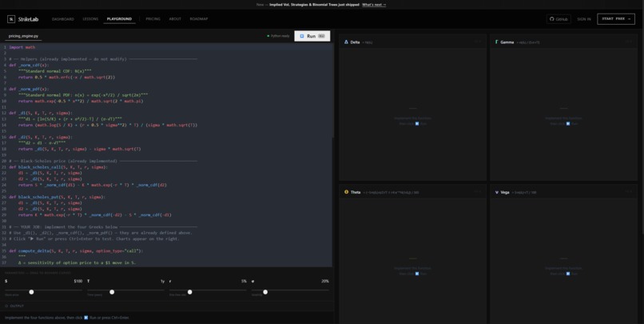
Task: Click the Python ready status indicator
Action: [x=279, y=36]
